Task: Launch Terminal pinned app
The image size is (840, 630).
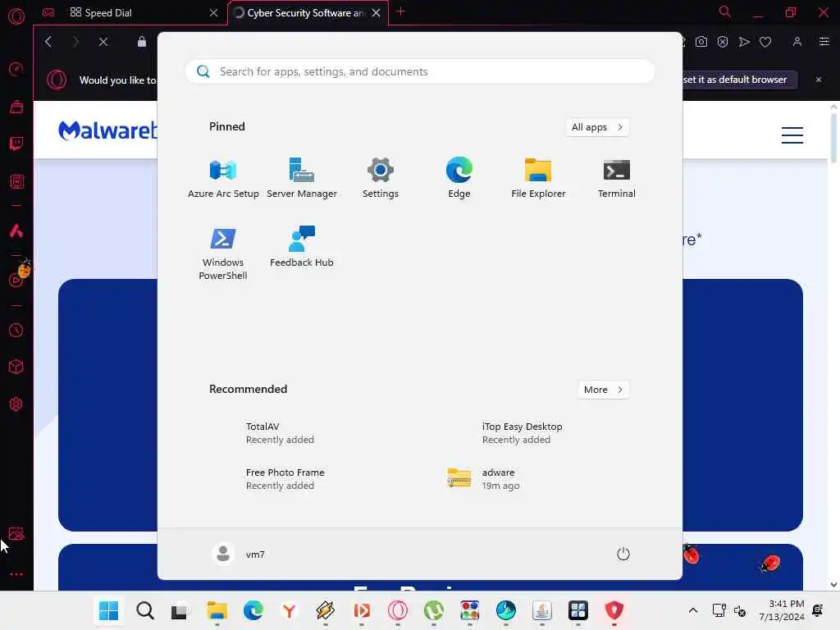Action: [617, 179]
